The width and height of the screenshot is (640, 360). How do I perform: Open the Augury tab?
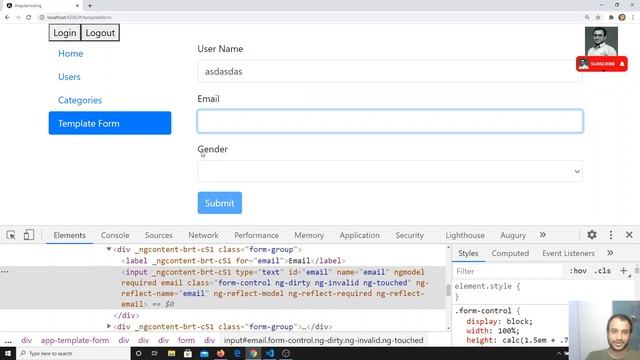[x=513, y=236]
